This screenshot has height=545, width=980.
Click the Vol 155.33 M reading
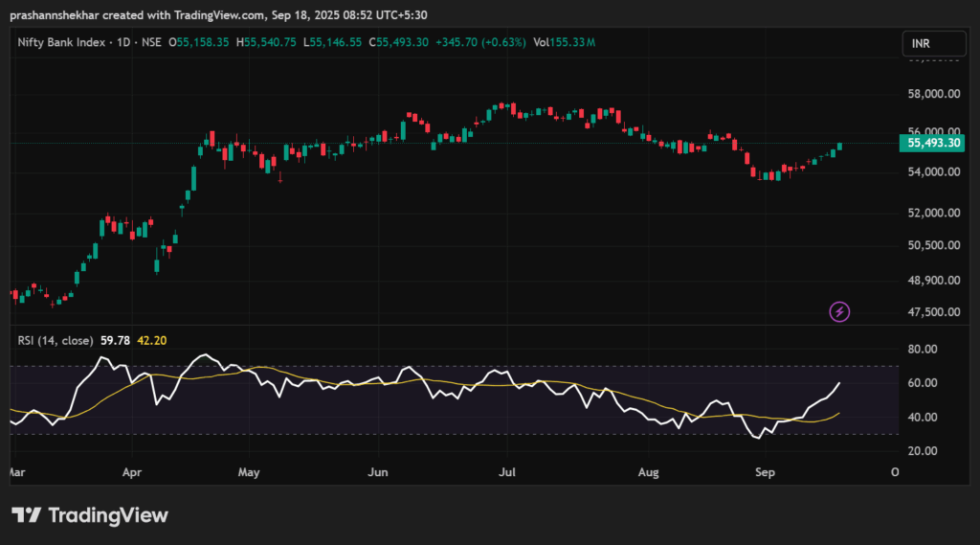[564, 42]
